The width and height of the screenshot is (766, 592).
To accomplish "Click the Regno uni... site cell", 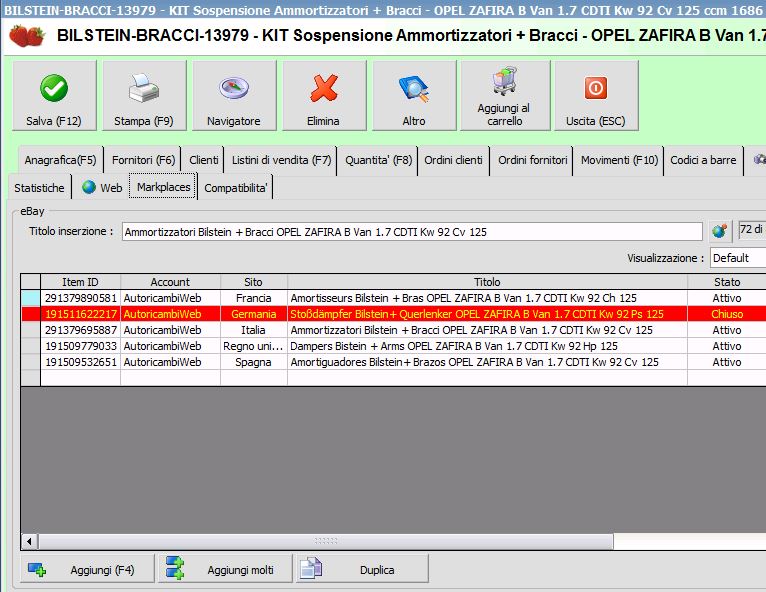I will [x=254, y=346].
